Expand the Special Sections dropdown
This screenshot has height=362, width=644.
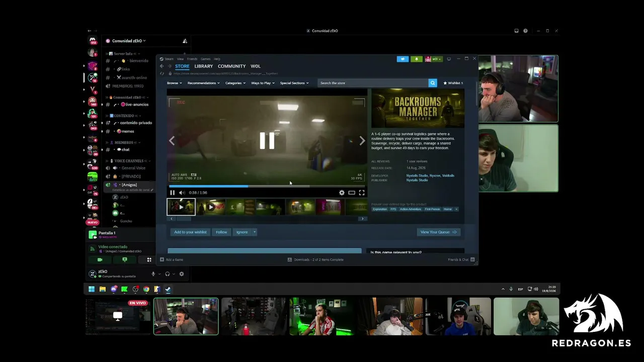point(294,83)
